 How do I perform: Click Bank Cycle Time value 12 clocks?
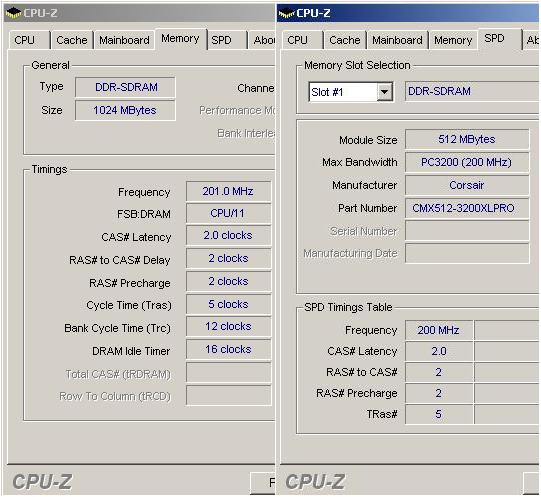pyautogui.click(x=228, y=327)
